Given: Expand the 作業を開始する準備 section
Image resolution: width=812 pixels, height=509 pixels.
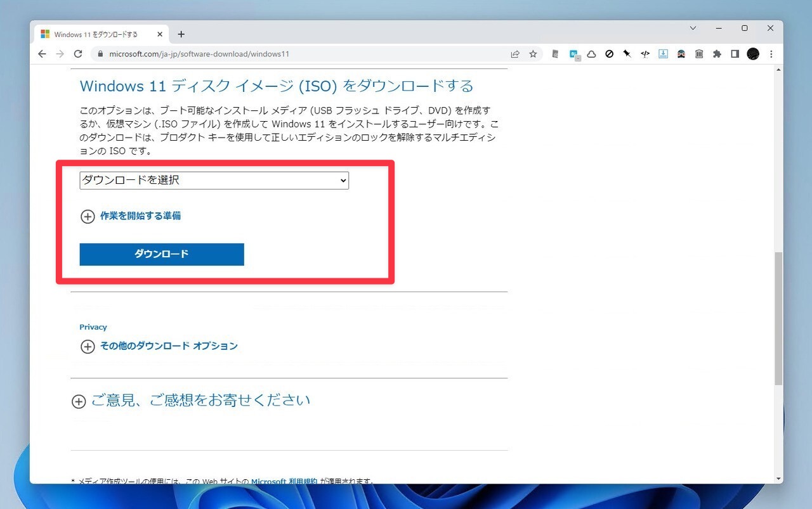Looking at the screenshot, I should (140, 216).
